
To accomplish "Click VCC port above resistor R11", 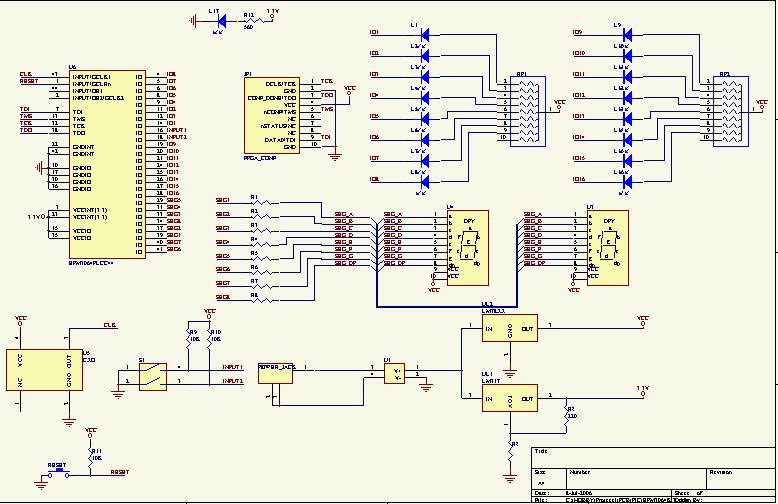I will (90, 434).
